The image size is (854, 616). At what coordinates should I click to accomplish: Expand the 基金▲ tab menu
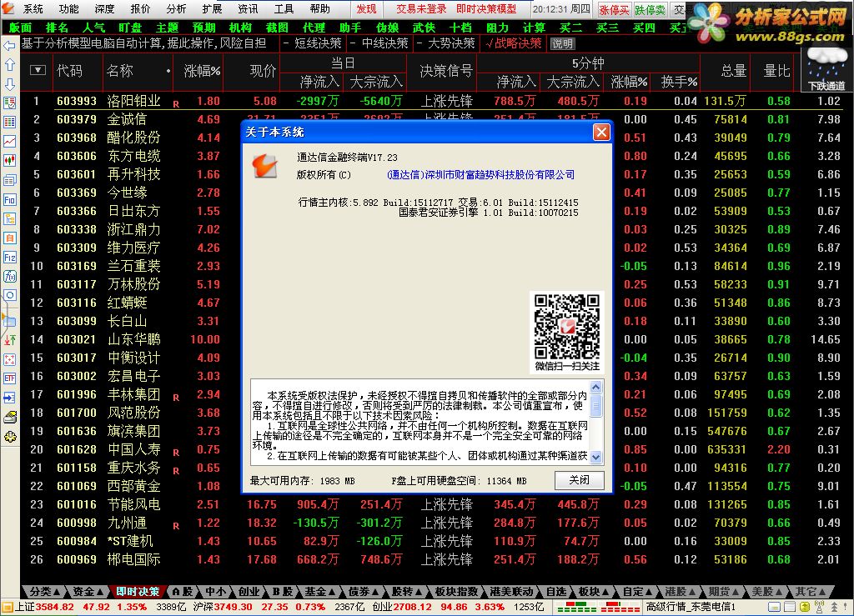point(319,592)
